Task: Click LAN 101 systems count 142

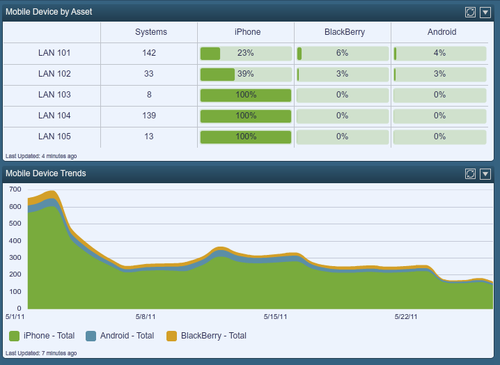Action: [x=149, y=53]
